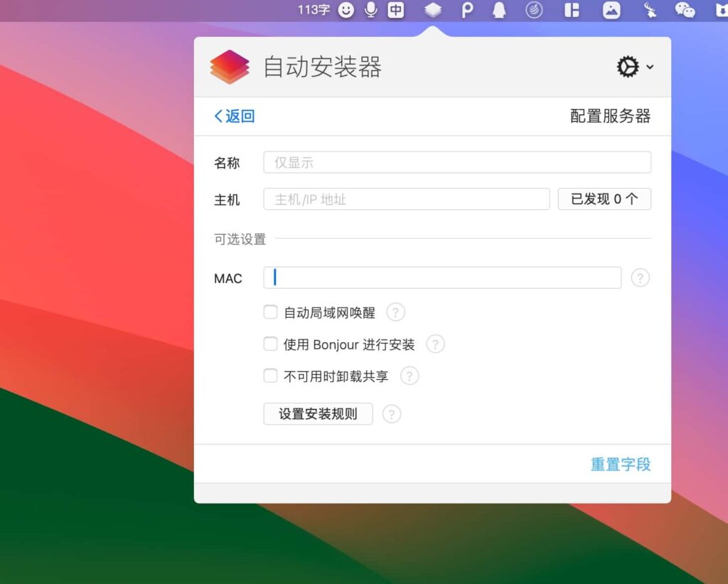Click the microphone dictation icon in menu bar

coord(370,11)
